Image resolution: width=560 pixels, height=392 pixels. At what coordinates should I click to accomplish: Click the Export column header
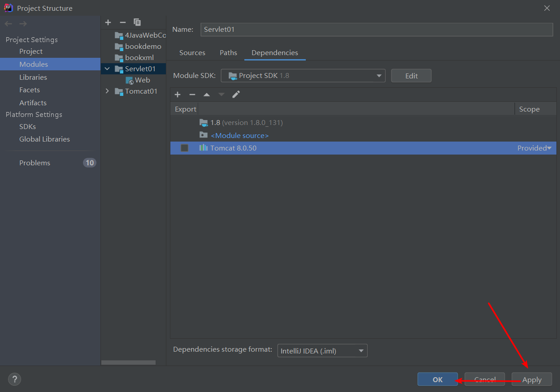[185, 109]
